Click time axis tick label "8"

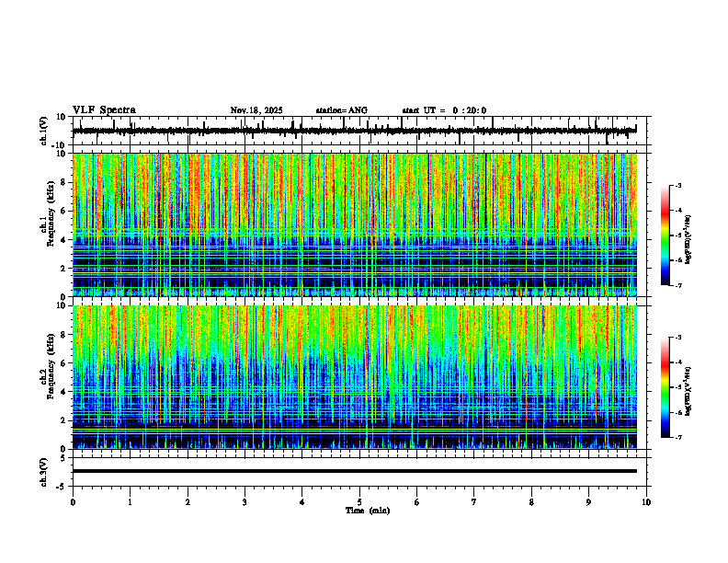click(531, 502)
